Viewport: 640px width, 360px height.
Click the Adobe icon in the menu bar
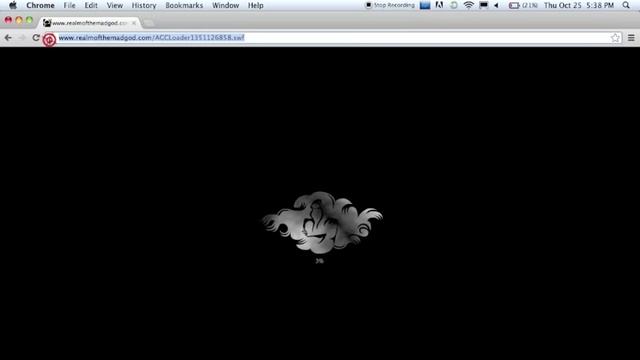click(x=439, y=5)
